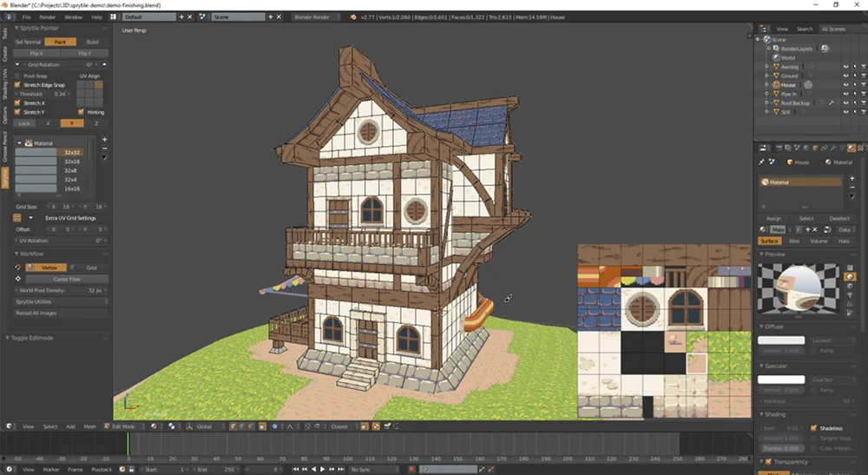Viewport: 868px width, 475px height.
Task: Enable the Pixel Snap checkbox
Action: (18, 76)
